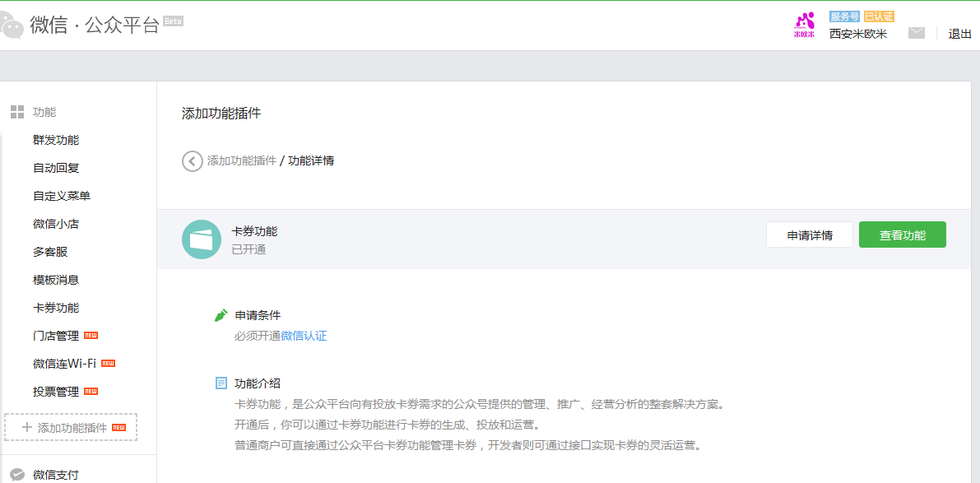The height and width of the screenshot is (483, 980).
Task: Open the 微信支付 section
Action: click(56, 475)
